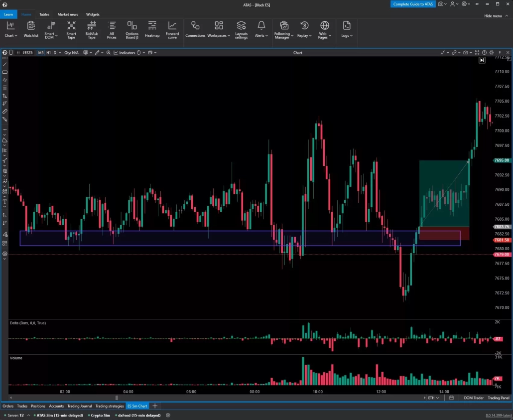Open the Trading Journal tab

click(x=80, y=406)
